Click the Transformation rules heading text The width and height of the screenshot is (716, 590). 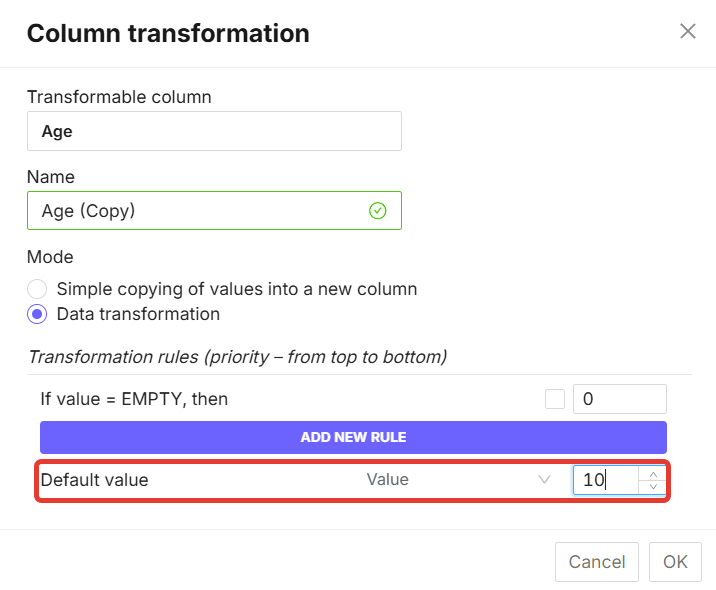pos(237,357)
